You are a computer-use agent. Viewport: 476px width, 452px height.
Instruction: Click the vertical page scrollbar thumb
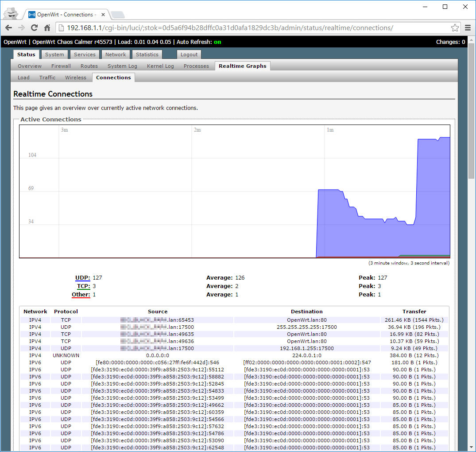(472, 111)
